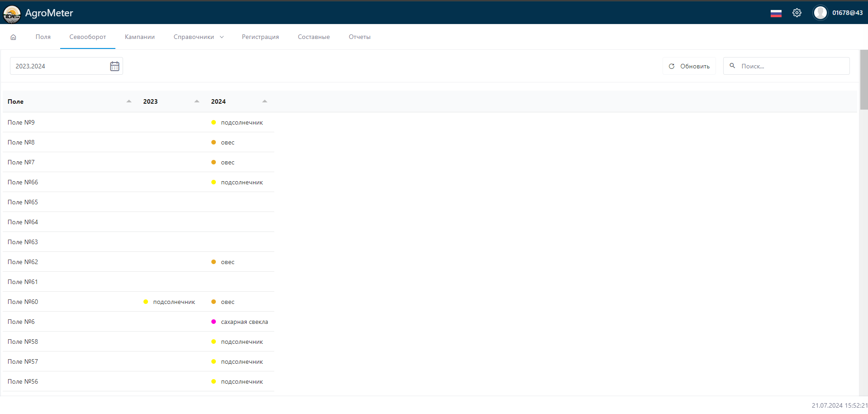Switch to the Поля tab
The height and width of the screenshot is (414, 868).
[x=43, y=37]
